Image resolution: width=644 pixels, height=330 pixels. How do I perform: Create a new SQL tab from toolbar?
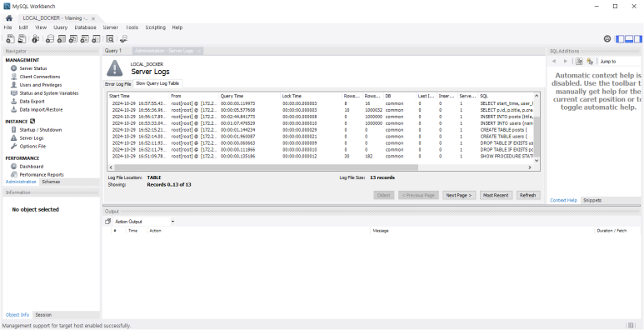pyautogui.click(x=10, y=39)
